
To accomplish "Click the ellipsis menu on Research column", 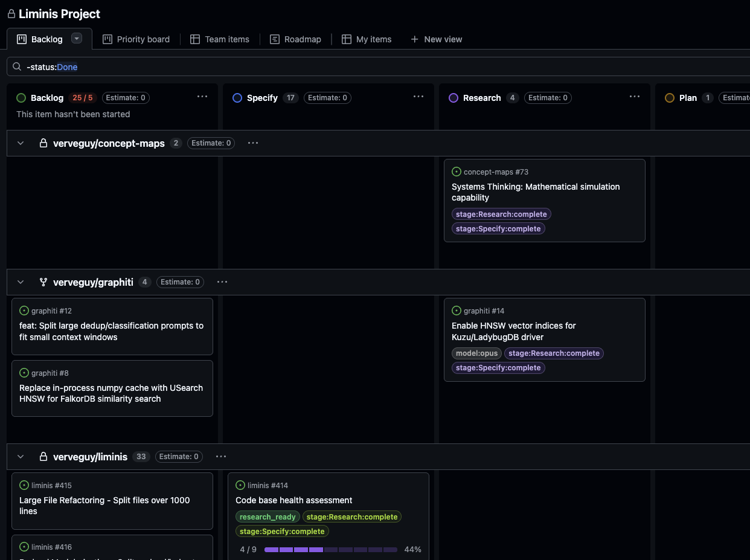I will coord(635,97).
